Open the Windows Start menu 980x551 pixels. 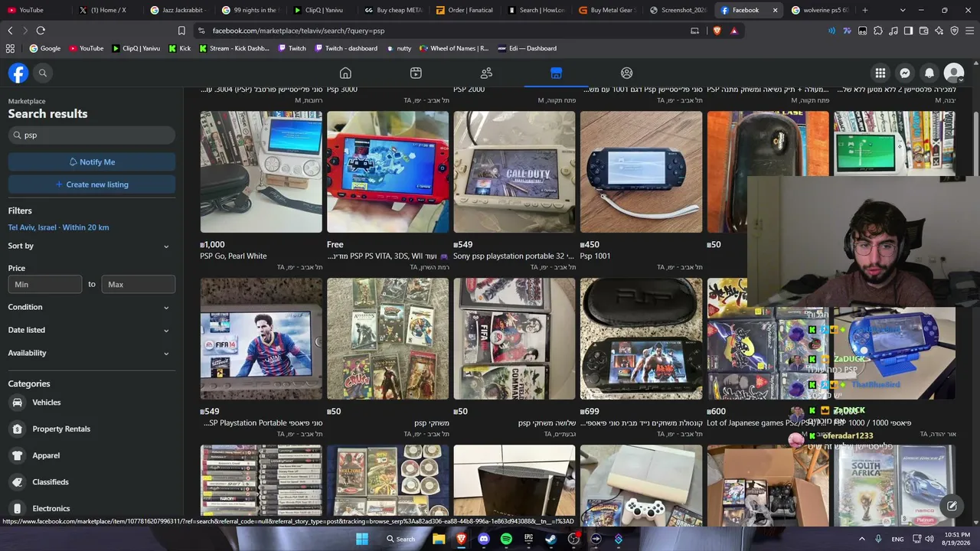click(362, 539)
